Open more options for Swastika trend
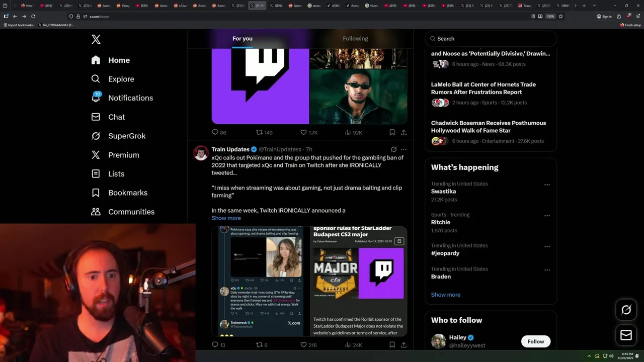This screenshot has height=362, width=644. (x=547, y=185)
